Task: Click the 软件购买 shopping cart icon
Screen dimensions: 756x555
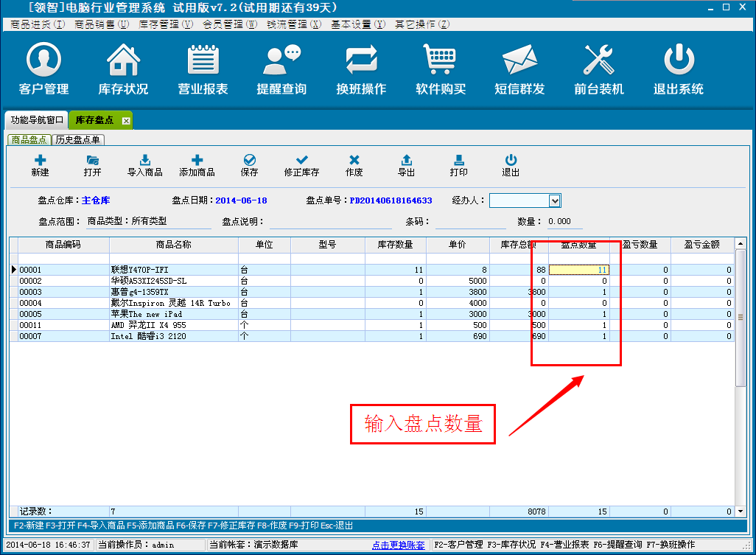Action: (x=441, y=69)
